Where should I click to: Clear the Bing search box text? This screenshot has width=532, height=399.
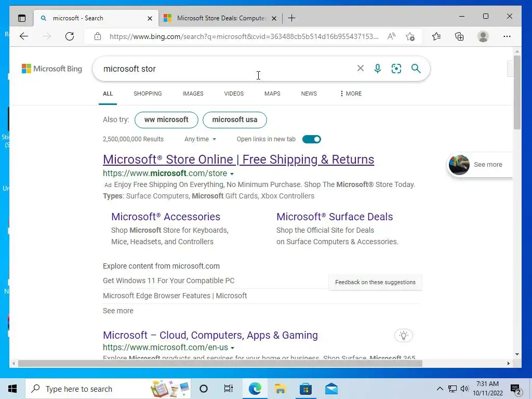361,68
